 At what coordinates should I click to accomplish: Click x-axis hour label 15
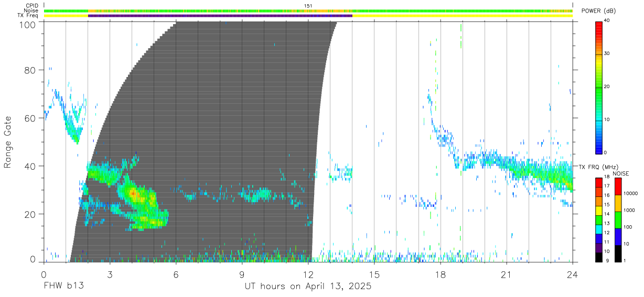pos(374,274)
